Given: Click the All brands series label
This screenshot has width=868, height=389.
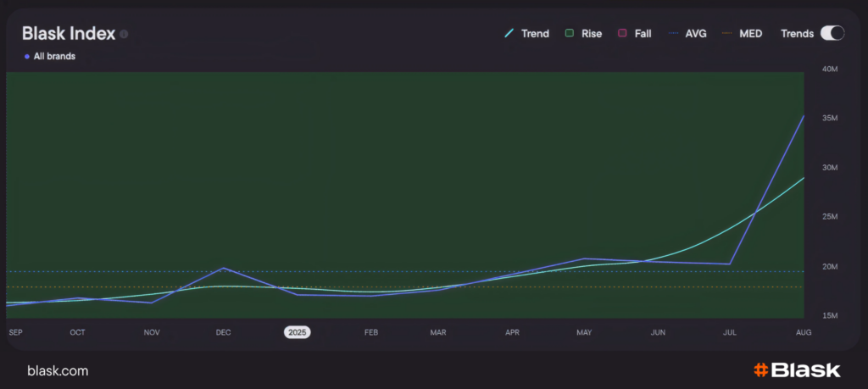Looking at the screenshot, I should (x=54, y=57).
